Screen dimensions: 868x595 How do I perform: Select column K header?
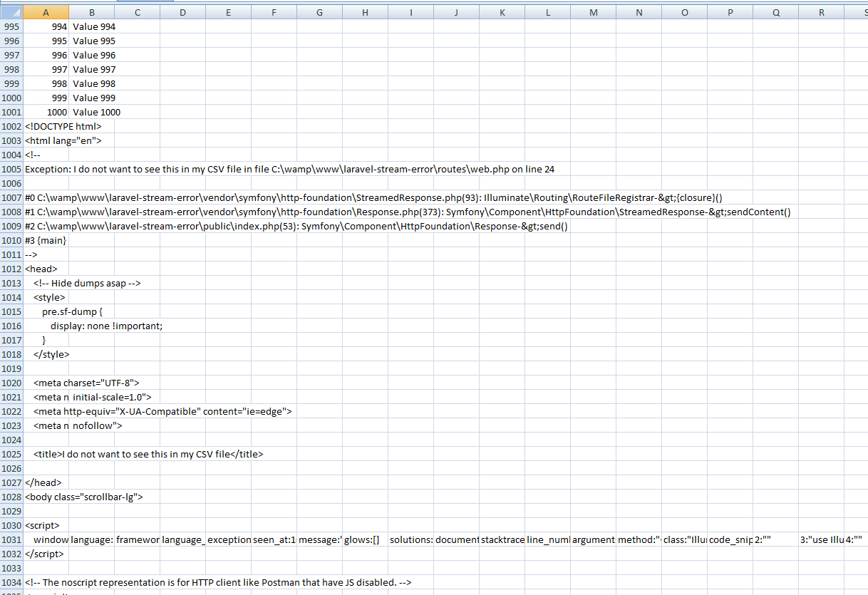pyautogui.click(x=502, y=12)
